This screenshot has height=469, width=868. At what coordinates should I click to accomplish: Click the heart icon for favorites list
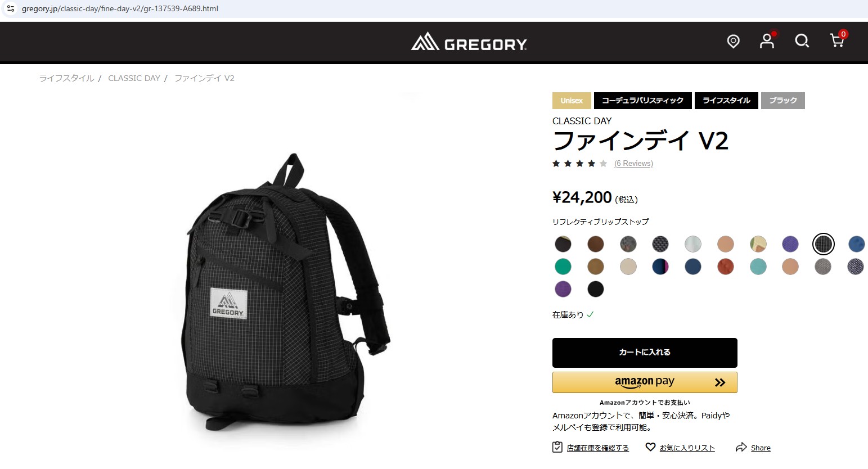(x=650, y=447)
